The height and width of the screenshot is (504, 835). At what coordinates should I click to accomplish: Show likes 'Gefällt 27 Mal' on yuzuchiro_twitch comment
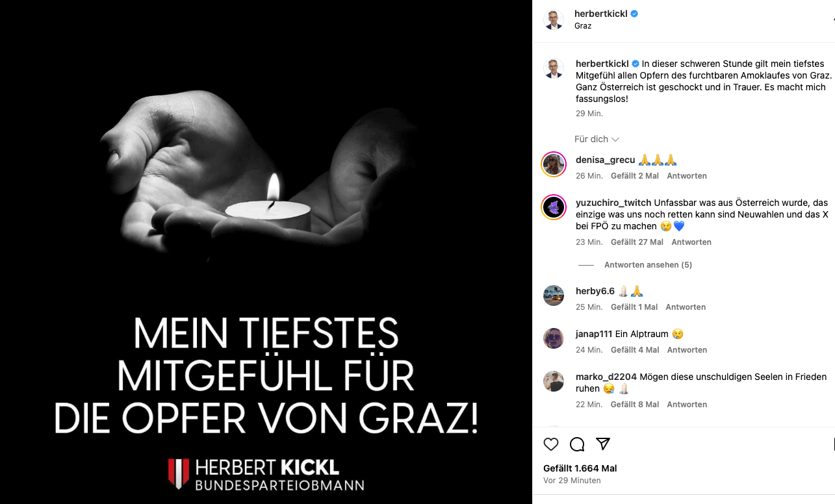[x=637, y=242]
